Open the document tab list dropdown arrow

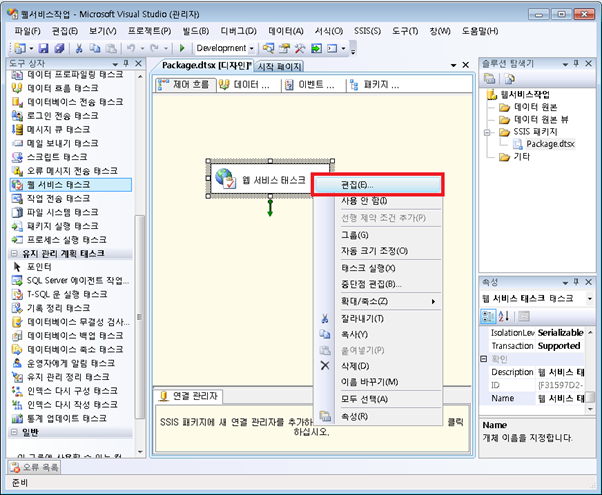pyautogui.click(x=453, y=65)
